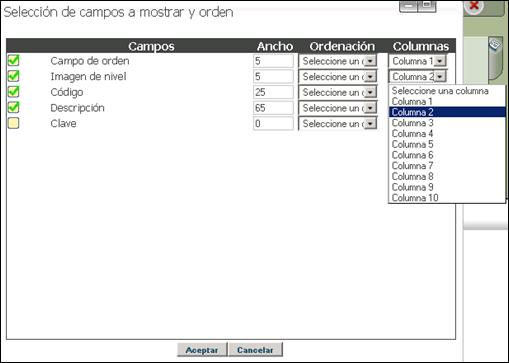Screen dimensions: 509x363
Task: Open Ordenación dropdown for Código
Action: click(338, 92)
